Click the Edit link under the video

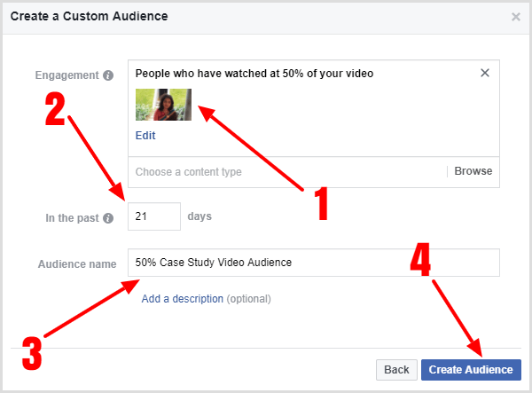(x=145, y=136)
